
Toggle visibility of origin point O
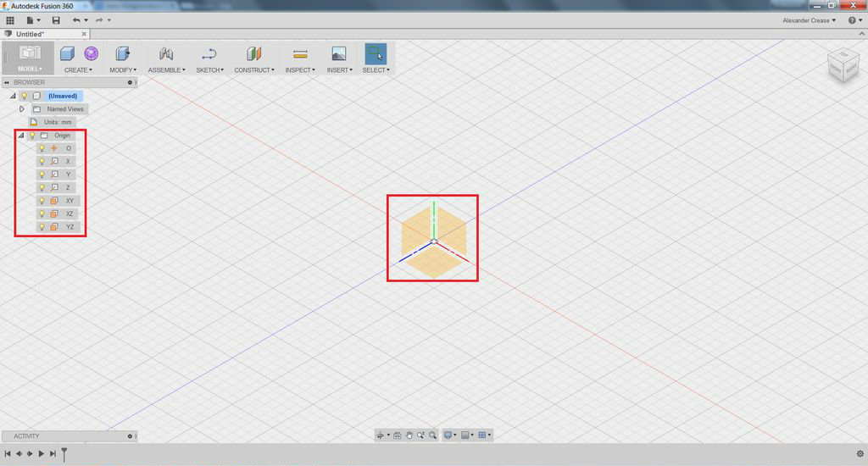click(42, 148)
